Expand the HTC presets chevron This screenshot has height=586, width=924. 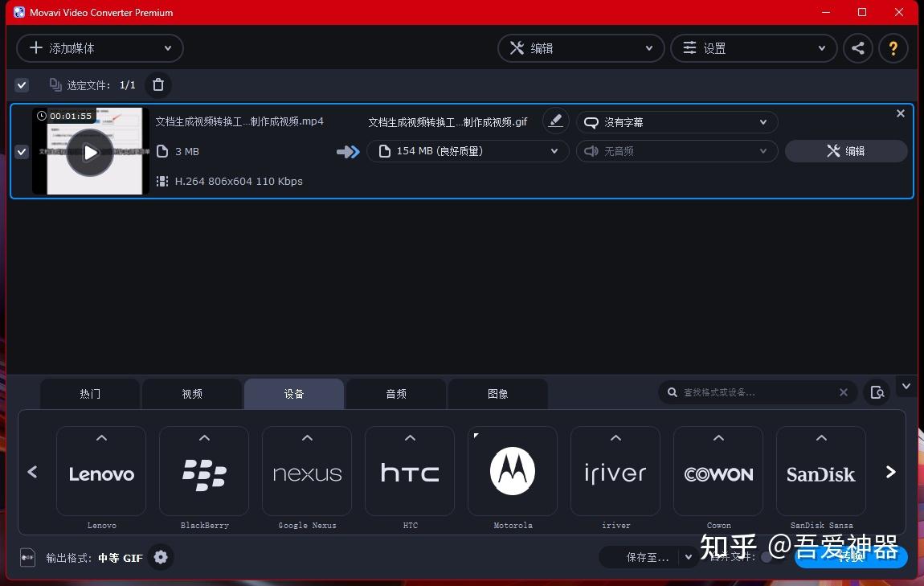[410, 438]
